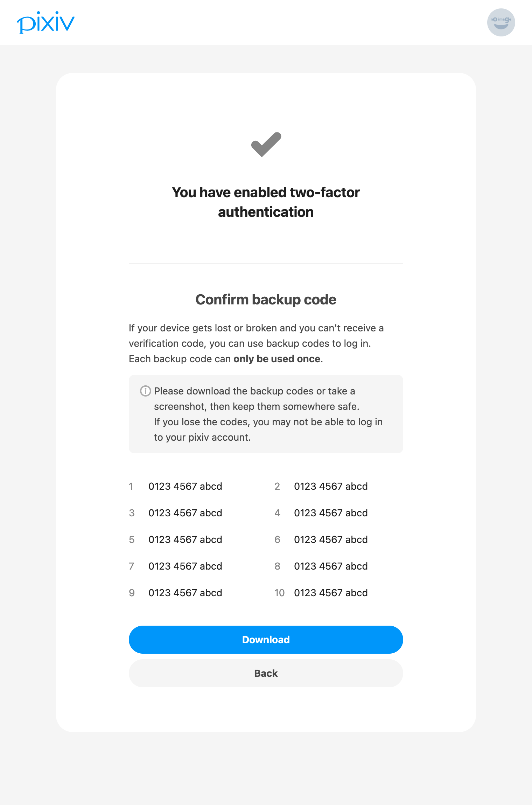The height and width of the screenshot is (805, 532).
Task: Click the 'no image' avatar placeholder
Action: coord(500,22)
